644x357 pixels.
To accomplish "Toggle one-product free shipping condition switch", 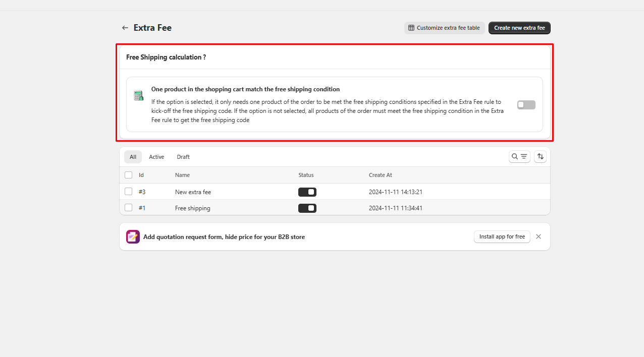I will click(x=526, y=105).
